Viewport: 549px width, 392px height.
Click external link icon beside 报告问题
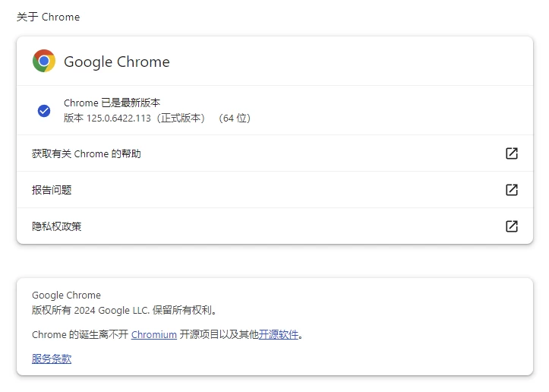pyautogui.click(x=512, y=190)
